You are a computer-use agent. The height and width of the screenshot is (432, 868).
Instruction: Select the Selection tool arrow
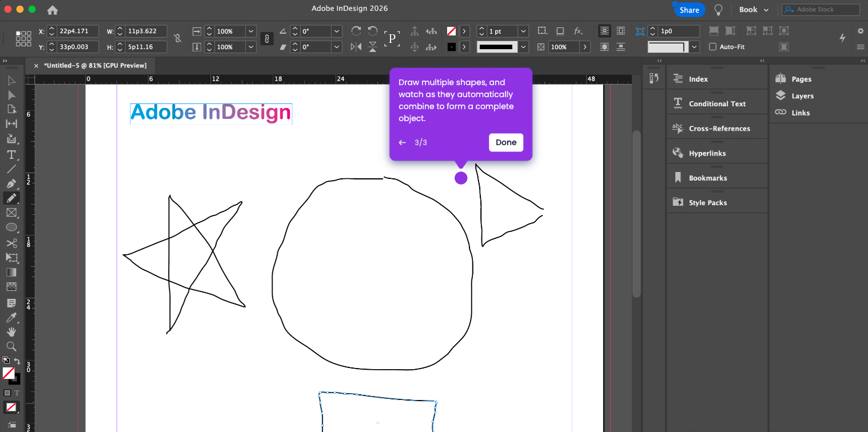[x=11, y=80]
